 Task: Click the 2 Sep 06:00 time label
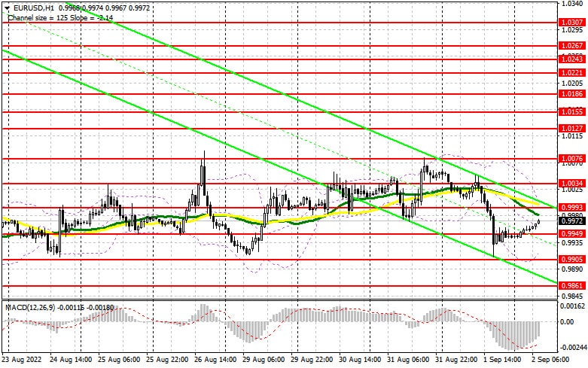coord(551,360)
